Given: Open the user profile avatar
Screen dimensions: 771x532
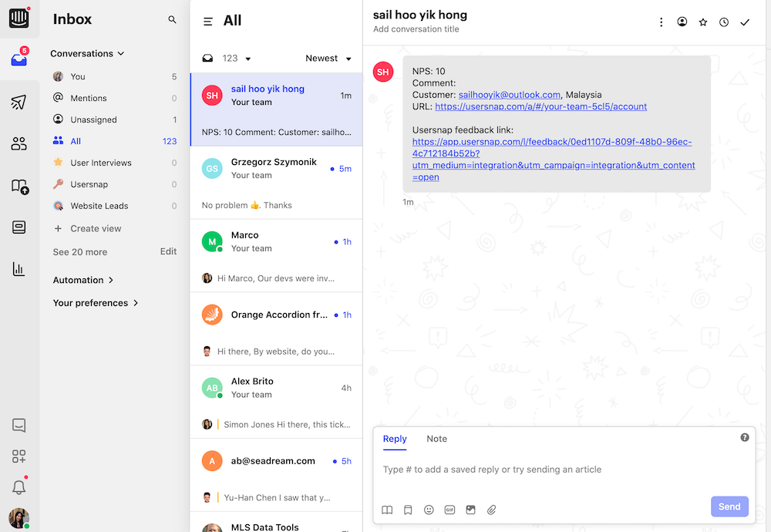Looking at the screenshot, I should [19, 518].
